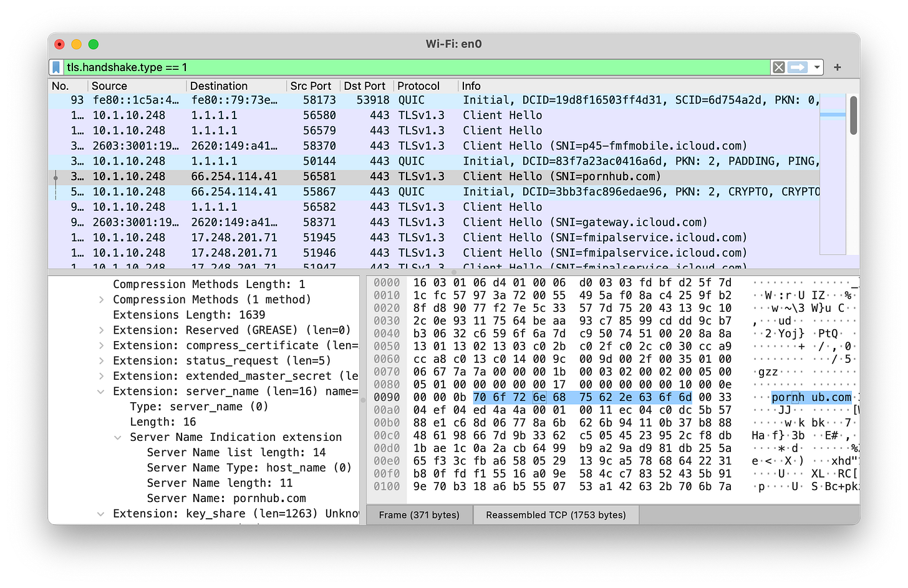This screenshot has height=588, width=908.
Task: Select Server Name list length: 14
Action: (x=236, y=453)
